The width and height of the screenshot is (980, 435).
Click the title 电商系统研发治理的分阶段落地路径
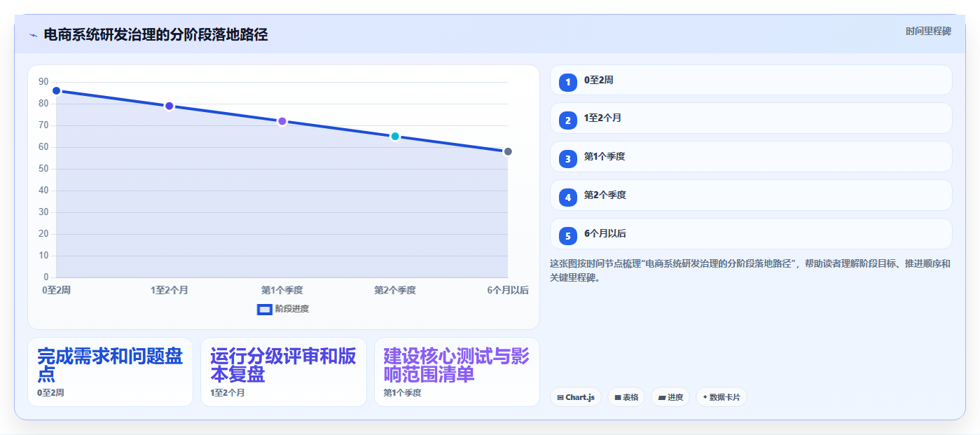tap(156, 34)
